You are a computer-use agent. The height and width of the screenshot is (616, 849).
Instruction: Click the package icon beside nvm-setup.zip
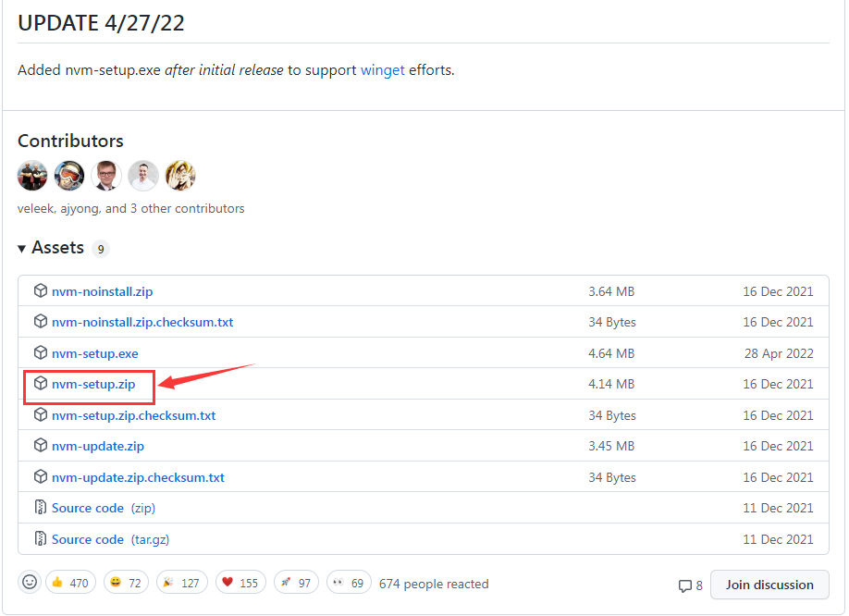pos(41,384)
